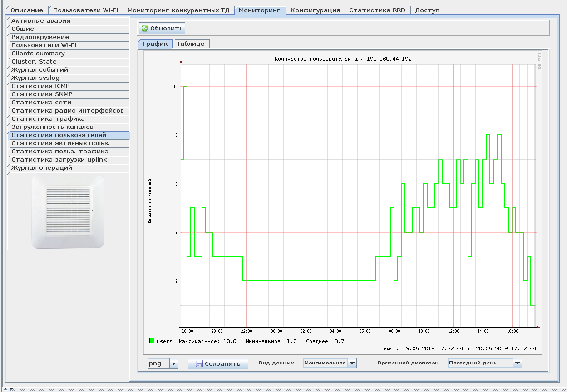Switch to Пользователи Wi-Fi top tab
The width and height of the screenshot is (567, 392).
85,10
